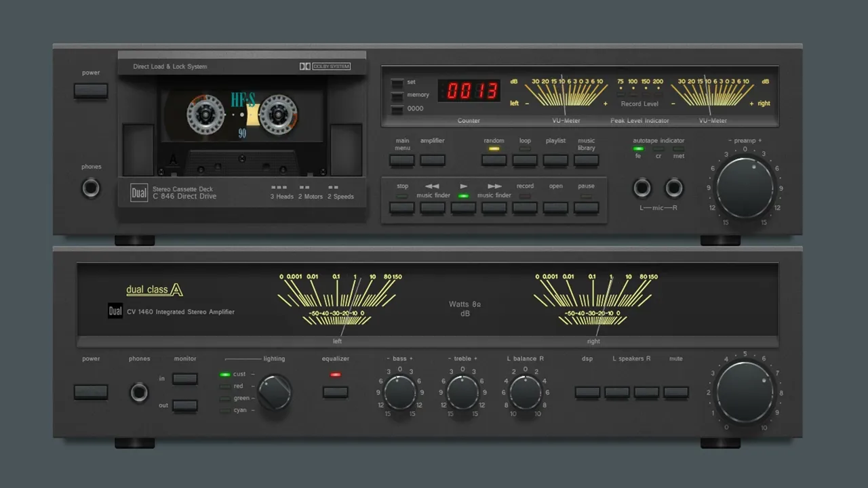Click the bass knob
Viewport: 868px width, 488px height.
click(400, 392)
